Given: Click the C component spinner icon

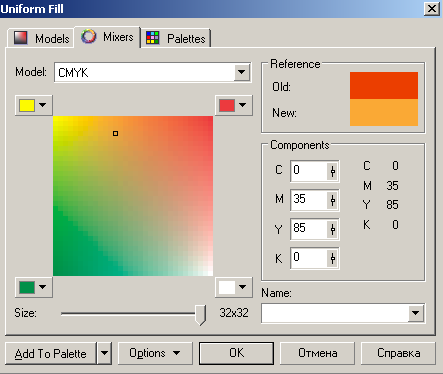Looking at the screenshot, I should (x=332, y=171).
